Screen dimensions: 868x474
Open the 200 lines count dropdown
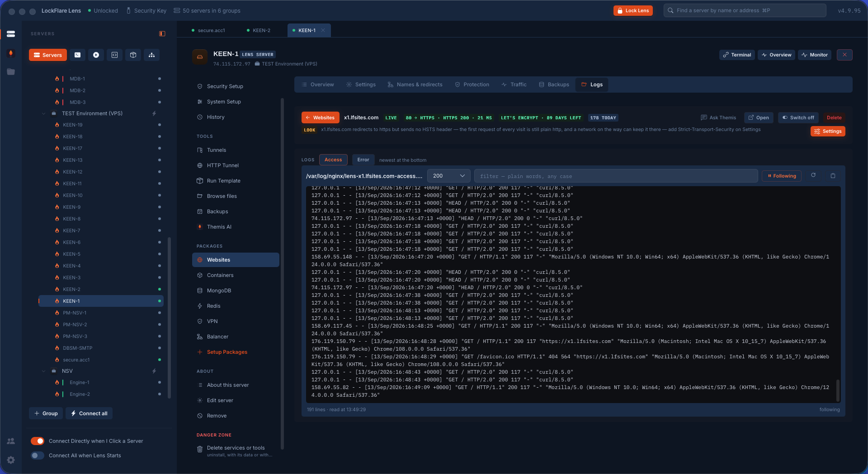click(x=448, y=176)
